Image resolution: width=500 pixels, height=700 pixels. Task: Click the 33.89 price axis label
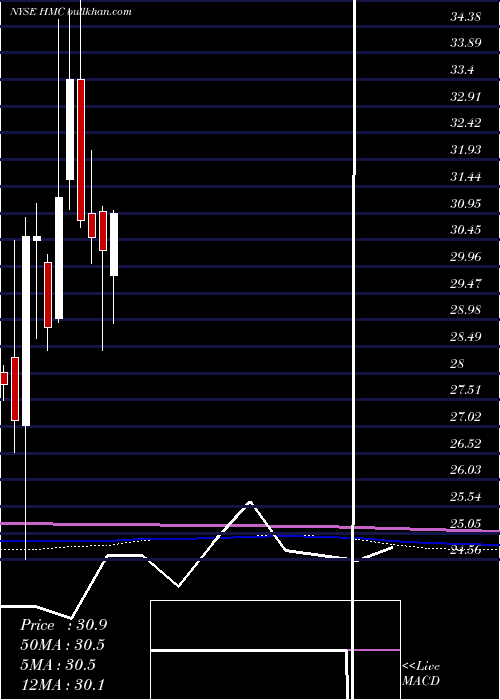pyautogui.click(x=466, y=43)
